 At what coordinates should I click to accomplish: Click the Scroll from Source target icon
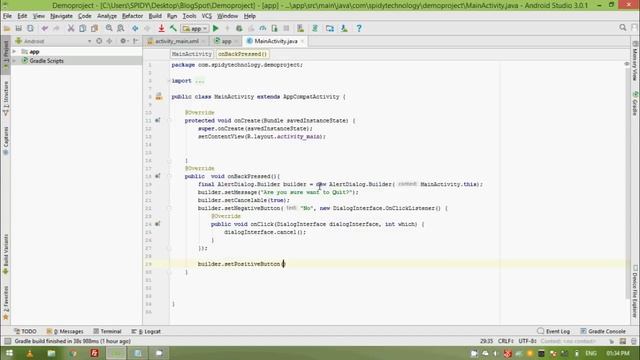[x=99, y=41]
